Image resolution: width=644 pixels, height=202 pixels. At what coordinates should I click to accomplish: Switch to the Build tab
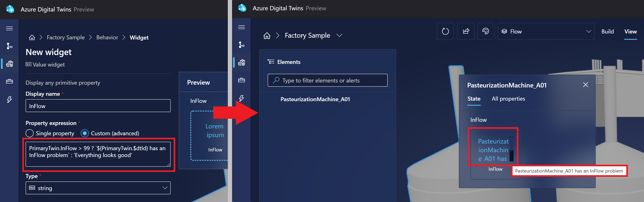click(x=608, y=31)
